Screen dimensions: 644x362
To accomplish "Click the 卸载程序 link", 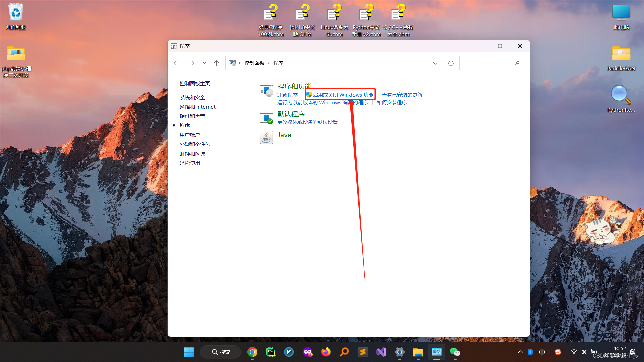I will [287, 95].
